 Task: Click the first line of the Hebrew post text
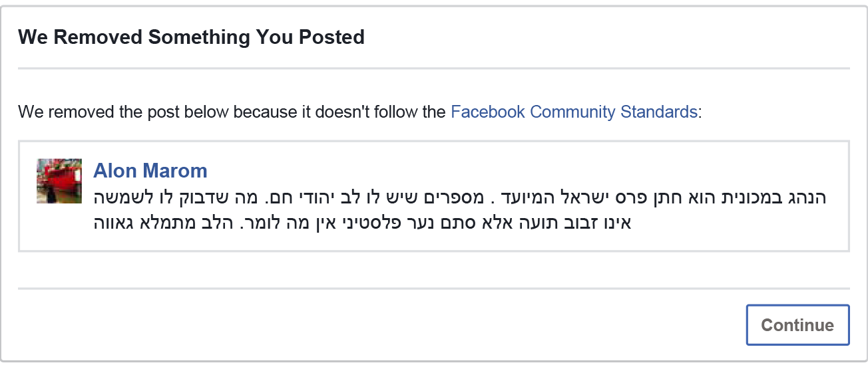[x=460, y=197]
